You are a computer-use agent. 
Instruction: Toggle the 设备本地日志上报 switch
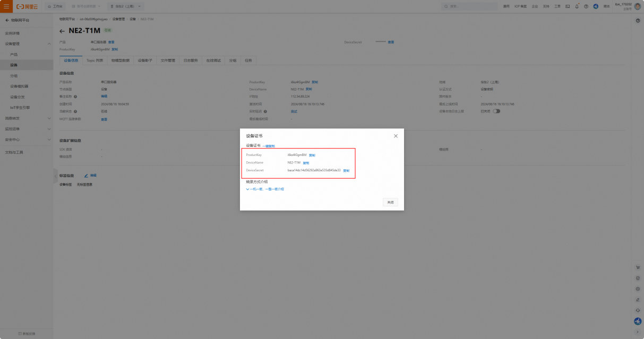pyautogui.click(x=496, y=111)
